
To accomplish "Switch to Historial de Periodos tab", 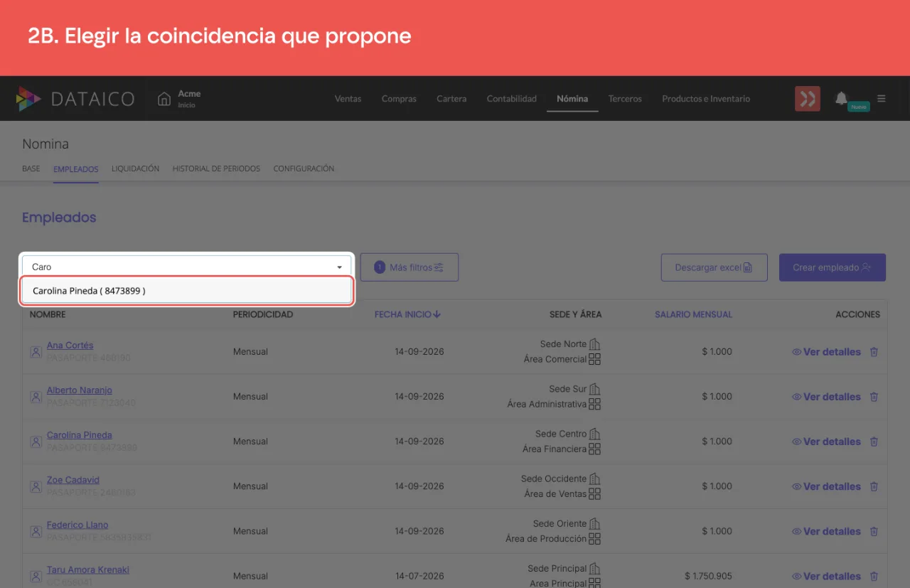I will pos(216,169).
